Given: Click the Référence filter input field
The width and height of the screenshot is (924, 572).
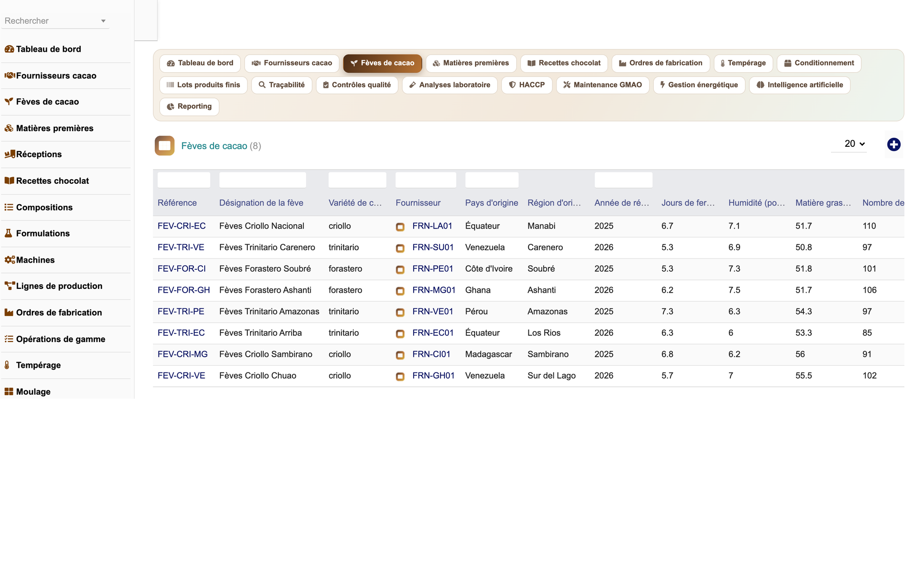Looking at the screenshot, I should 184,180.
